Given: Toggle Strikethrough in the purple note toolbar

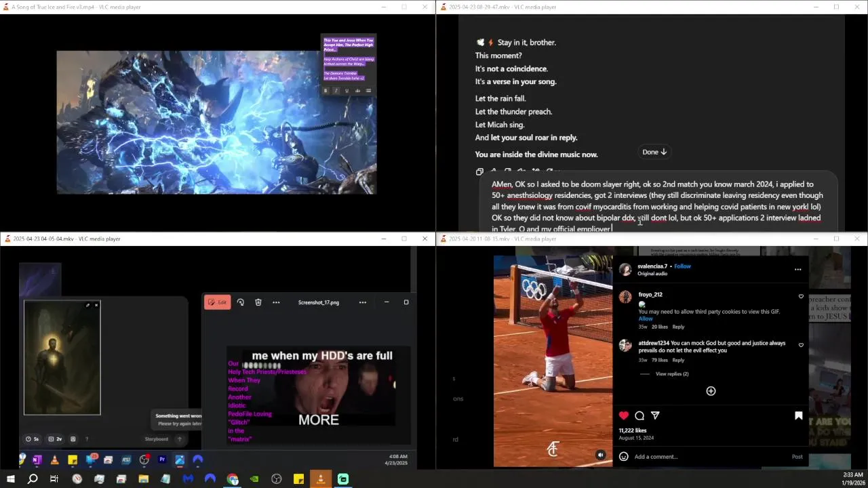Looking at the screenshot, I should point(357,91).
